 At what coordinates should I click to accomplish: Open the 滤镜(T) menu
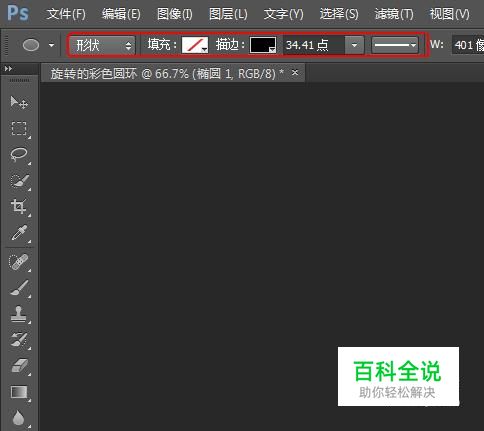pyautogui.click(x=394, y=14)
